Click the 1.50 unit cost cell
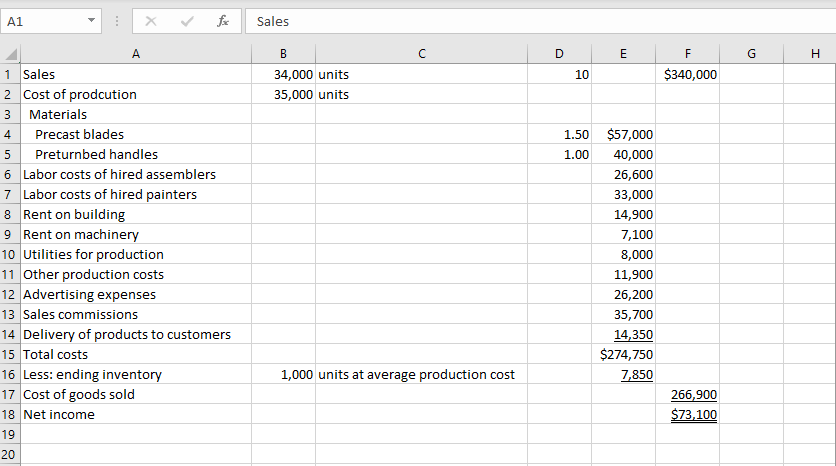The height and width of the screenshot is (466, 836). (559, 134)
